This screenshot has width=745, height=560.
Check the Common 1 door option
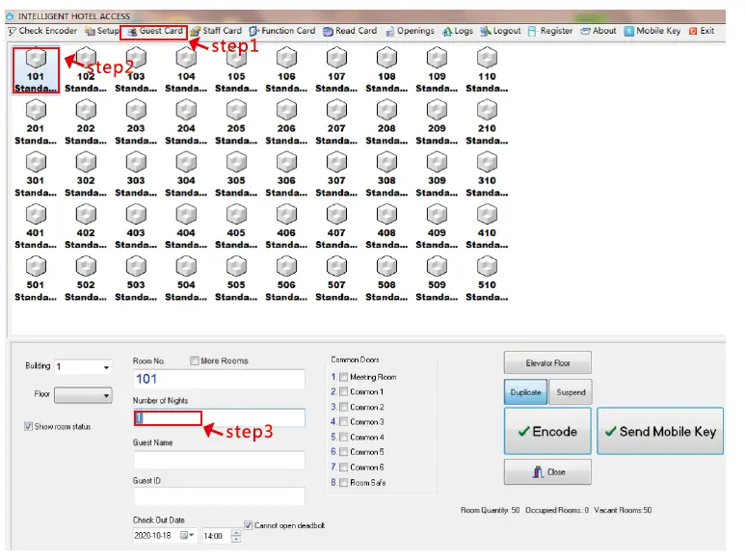(x=344, y=392)
